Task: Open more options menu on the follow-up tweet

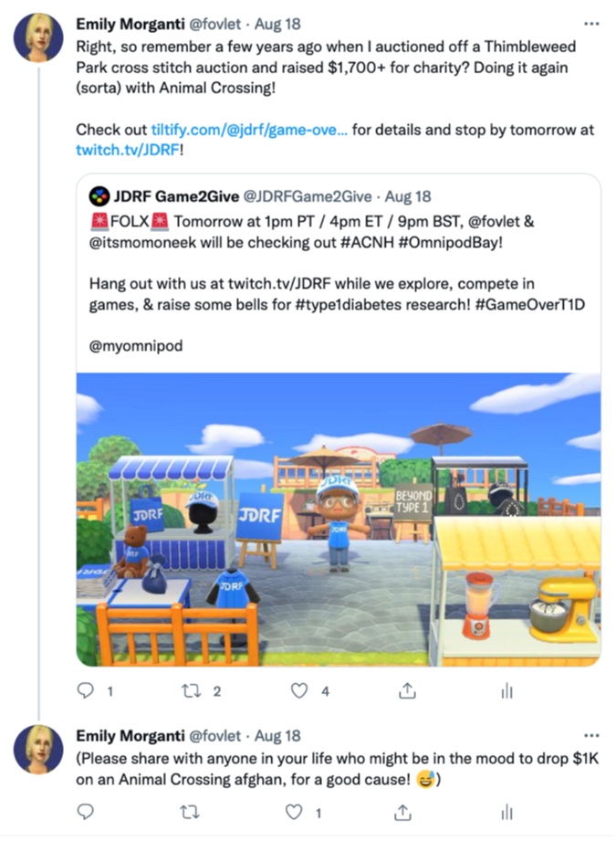Action: 591,735
